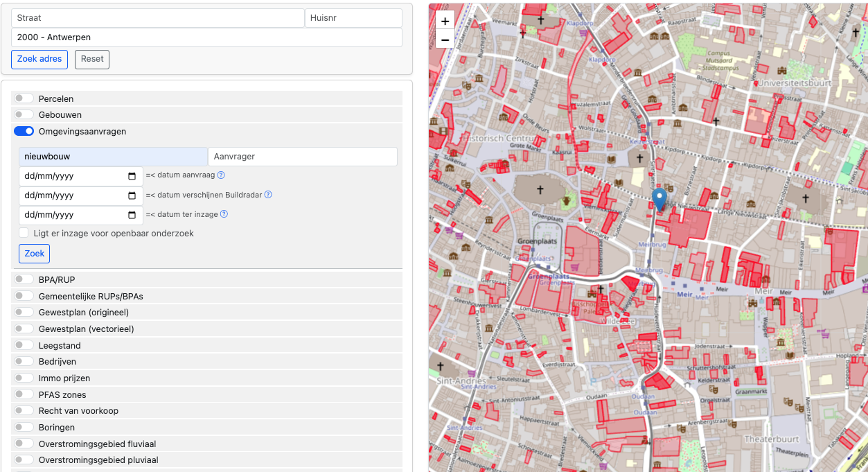This screenshot has height=472, width=868.
Task: Enable Overstromingsgebied fluviaal layer
Action: click(x=24, y=444)
